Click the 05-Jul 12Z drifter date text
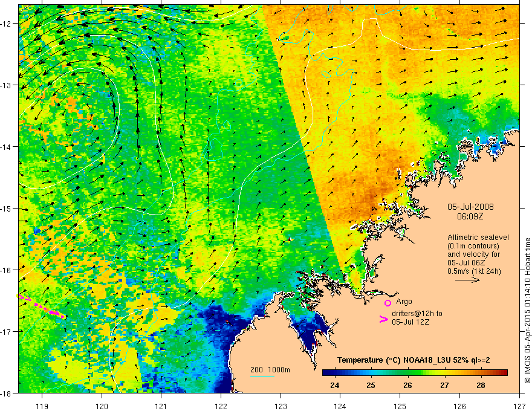Screen dimensions: 532x411 [x=410, y=322]
